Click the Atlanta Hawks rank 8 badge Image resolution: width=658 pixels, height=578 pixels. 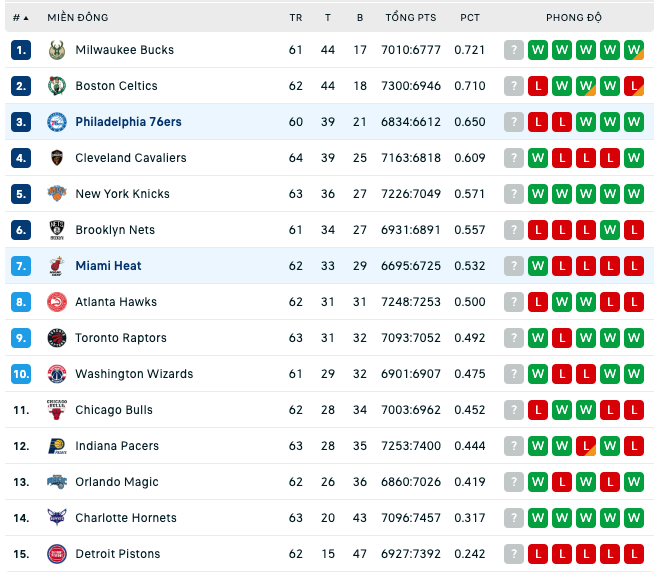click(x=21, y=302)
